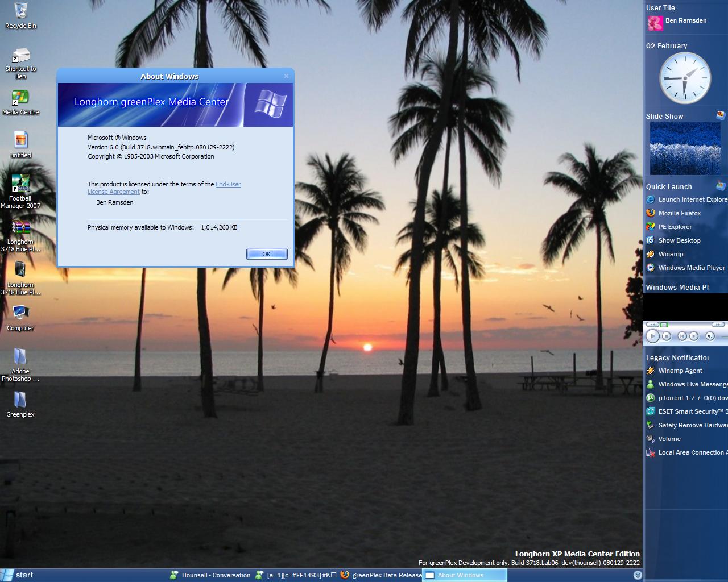
Task: Launch Windows Media Player from Quick Launch
Action: 686,268
